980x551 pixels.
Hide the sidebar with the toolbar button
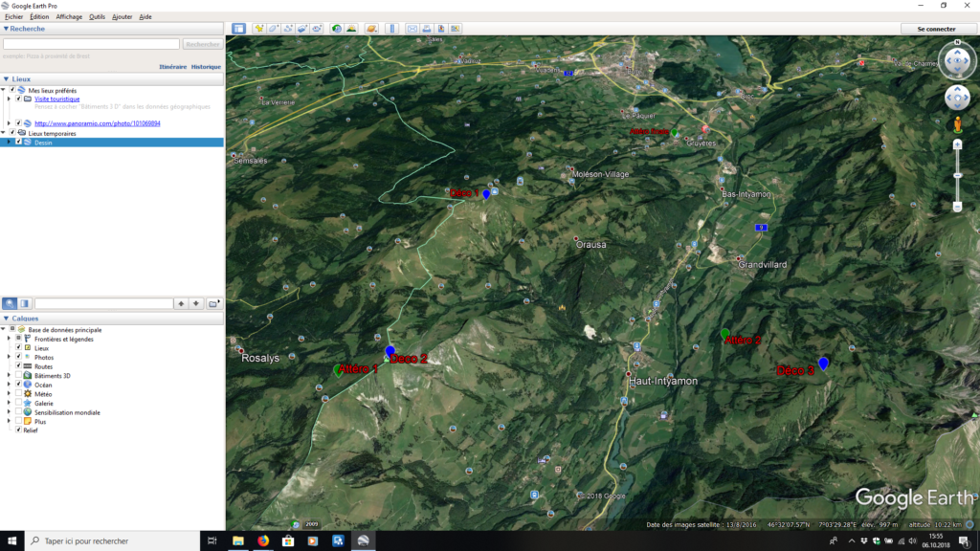point(238,29)
